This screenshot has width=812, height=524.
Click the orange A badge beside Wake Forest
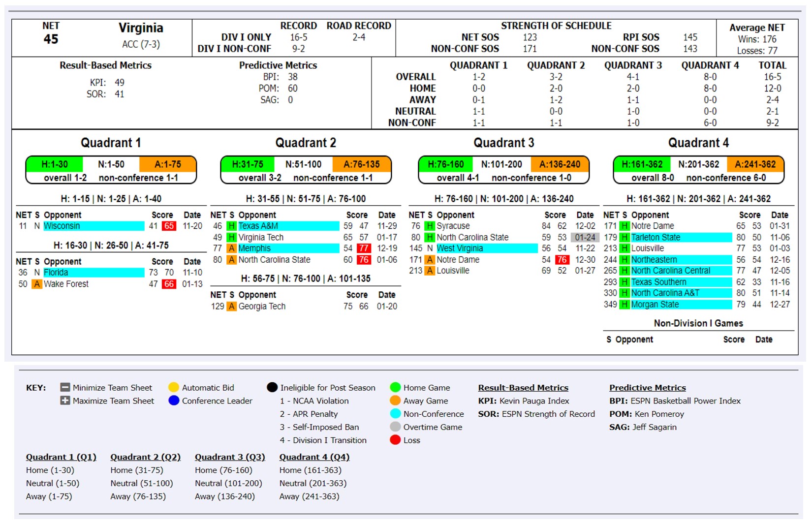point(36,284)
